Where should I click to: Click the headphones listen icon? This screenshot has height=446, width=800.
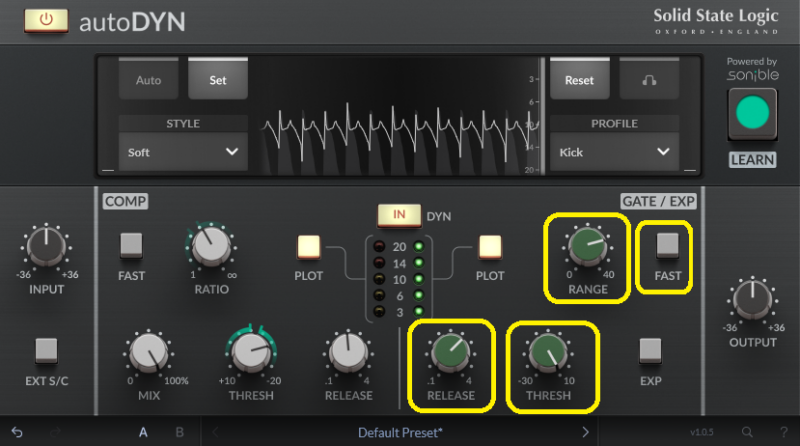coord(649,80)
